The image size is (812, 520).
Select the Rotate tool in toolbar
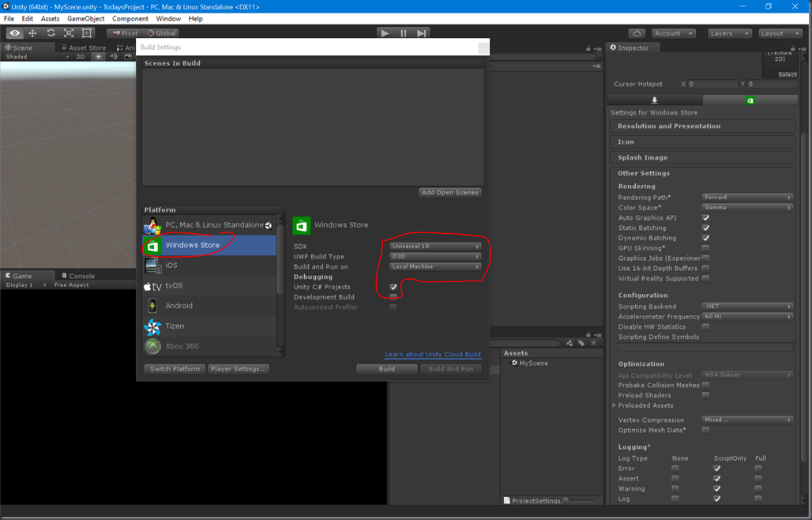(x=51, y=33)
